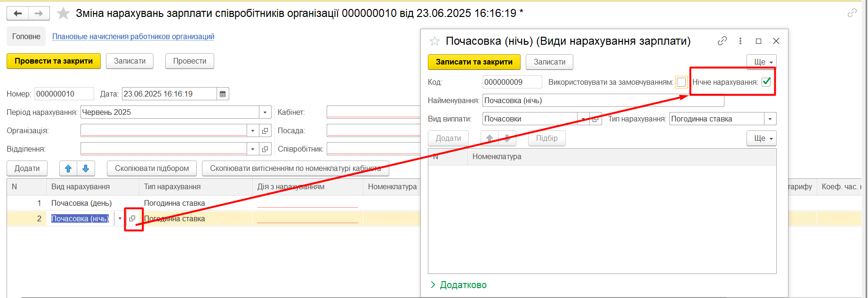Click the back navigation arrow

(x=18, y=14)
